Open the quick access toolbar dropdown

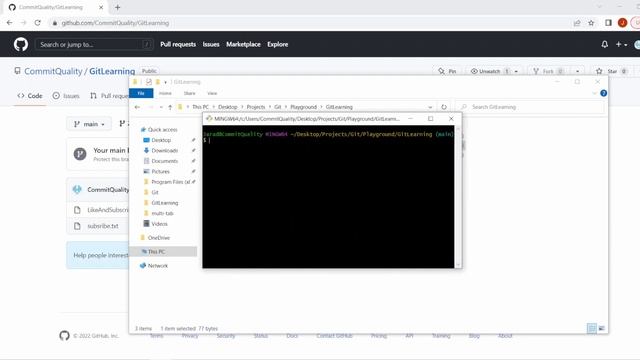[166, 82]
